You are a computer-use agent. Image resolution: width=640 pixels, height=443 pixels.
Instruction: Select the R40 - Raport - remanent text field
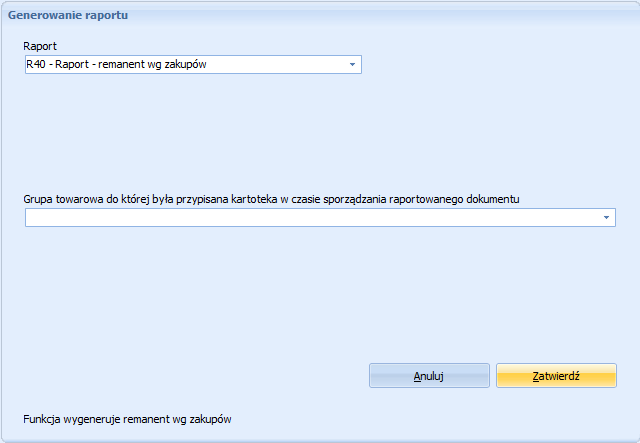click(193, 65)
